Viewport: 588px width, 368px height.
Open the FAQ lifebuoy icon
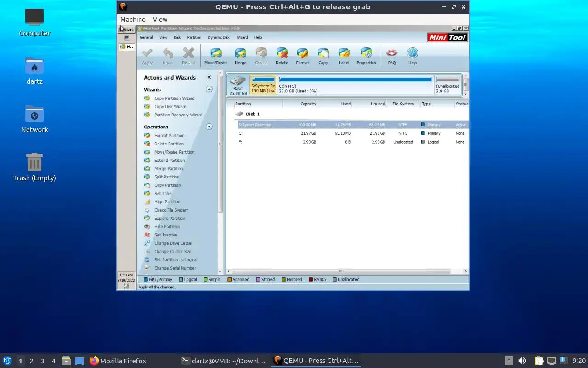coord(391,53)
